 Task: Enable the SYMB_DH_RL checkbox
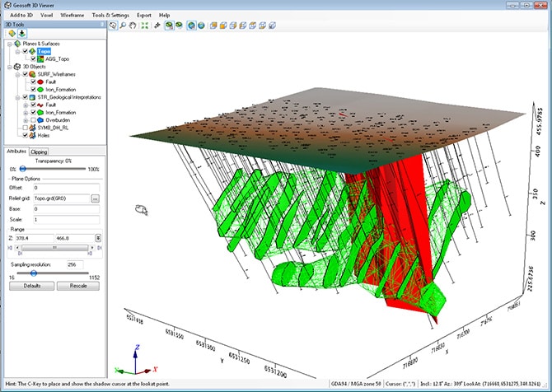tap(25, 128)
